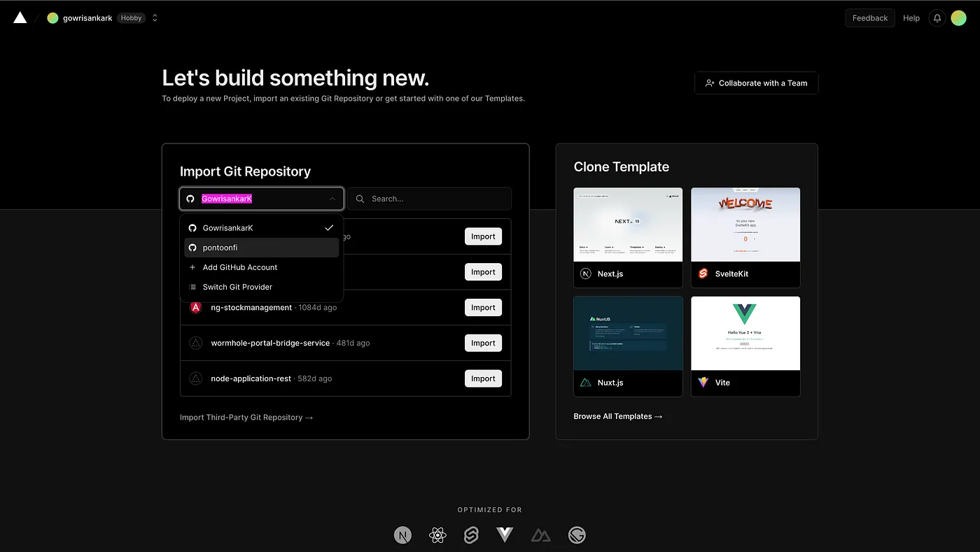Viewport: 980px width, 552px height.
Task: Open the notifications bell icon
Action: tap(937, 18)
